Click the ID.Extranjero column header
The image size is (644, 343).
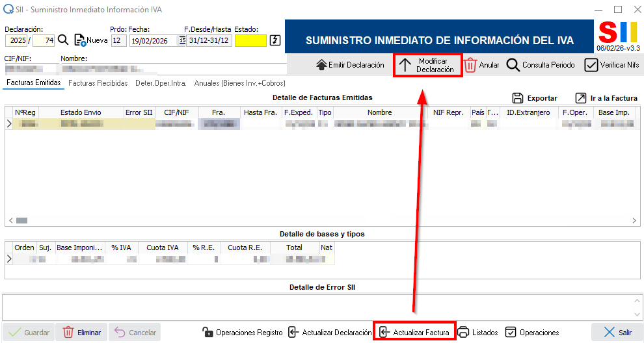[x=529, y=112]
